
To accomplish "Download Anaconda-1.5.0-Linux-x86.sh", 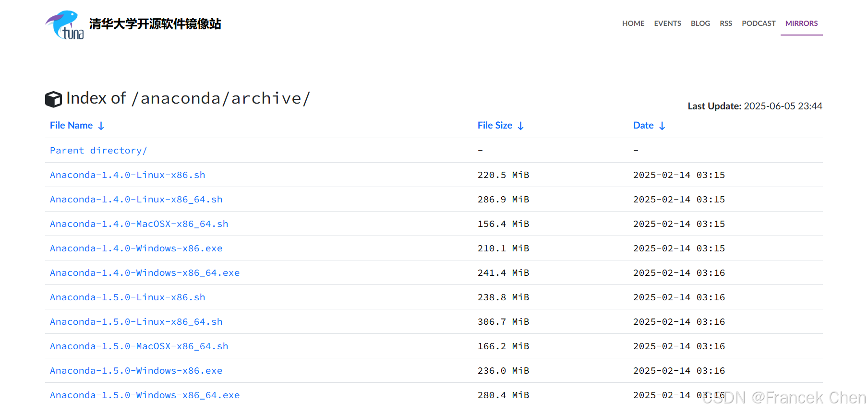I will pyautogui.click(x=128, y=297).
